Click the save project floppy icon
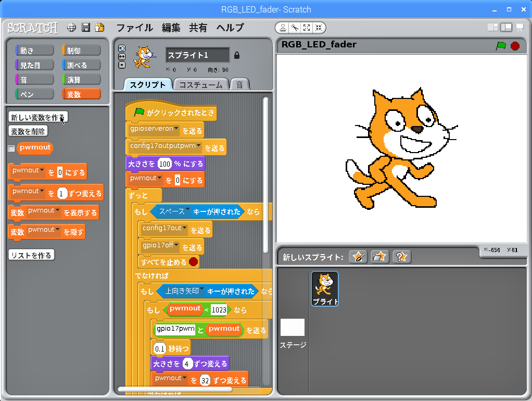 (x=86, y=28)
